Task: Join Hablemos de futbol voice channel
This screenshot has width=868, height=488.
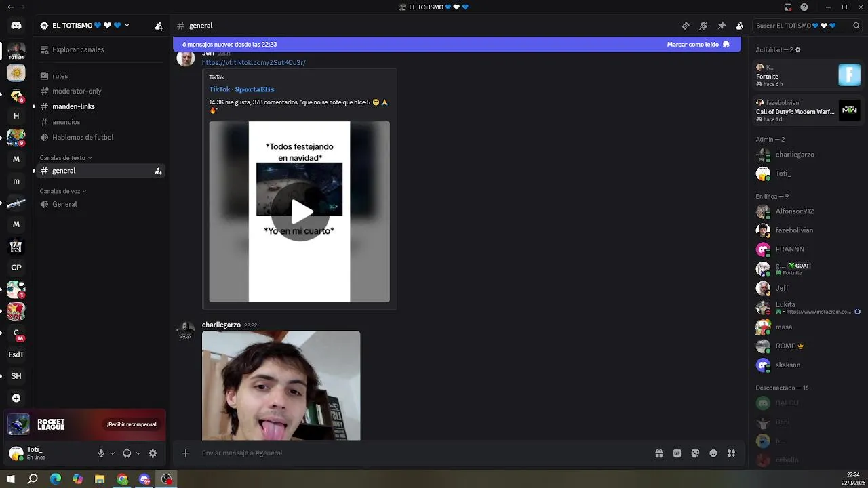Action: [100, 137]
